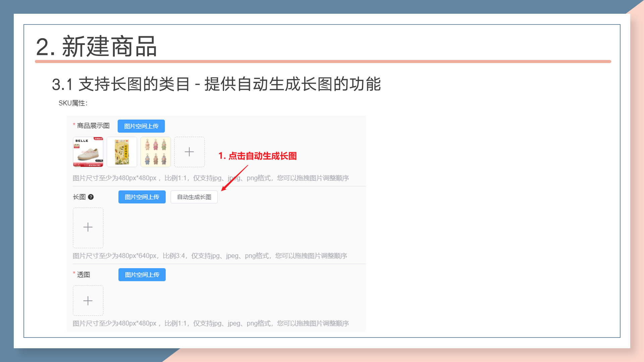
Task: Click the help icon next to 长图
Action: 91,197
